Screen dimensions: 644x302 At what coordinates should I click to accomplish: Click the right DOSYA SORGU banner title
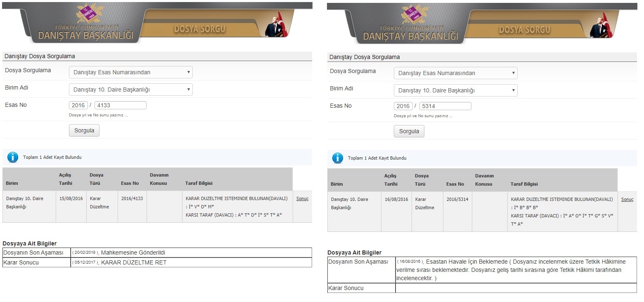point(524,29)
